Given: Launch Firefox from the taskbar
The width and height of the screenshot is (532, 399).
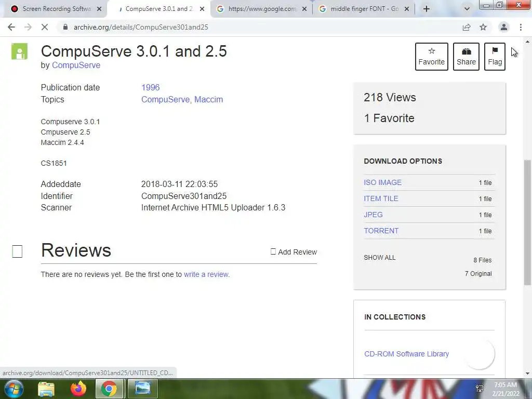Looking at the screenshot, I should 78,389.
